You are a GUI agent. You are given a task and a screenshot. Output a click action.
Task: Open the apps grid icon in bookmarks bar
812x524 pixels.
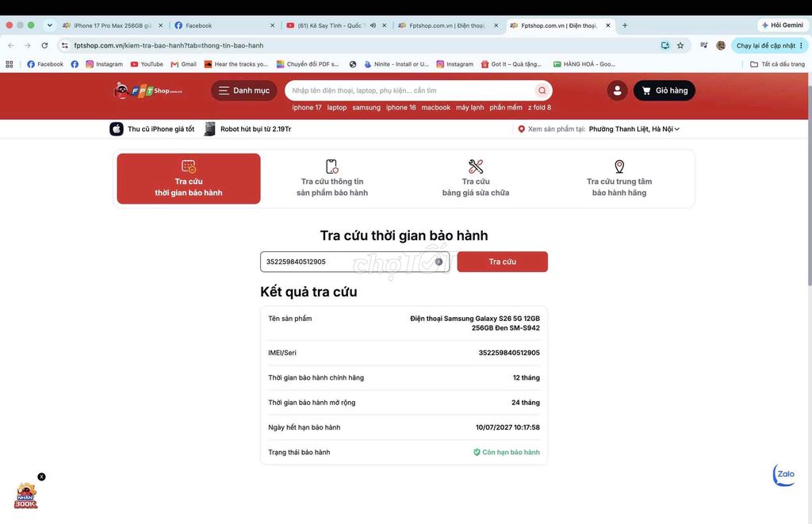point(10,64)
